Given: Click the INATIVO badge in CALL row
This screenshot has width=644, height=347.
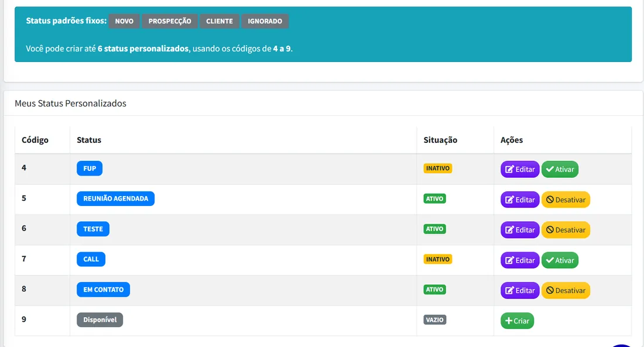Looking at the screenshot, I should coord(438,259).
